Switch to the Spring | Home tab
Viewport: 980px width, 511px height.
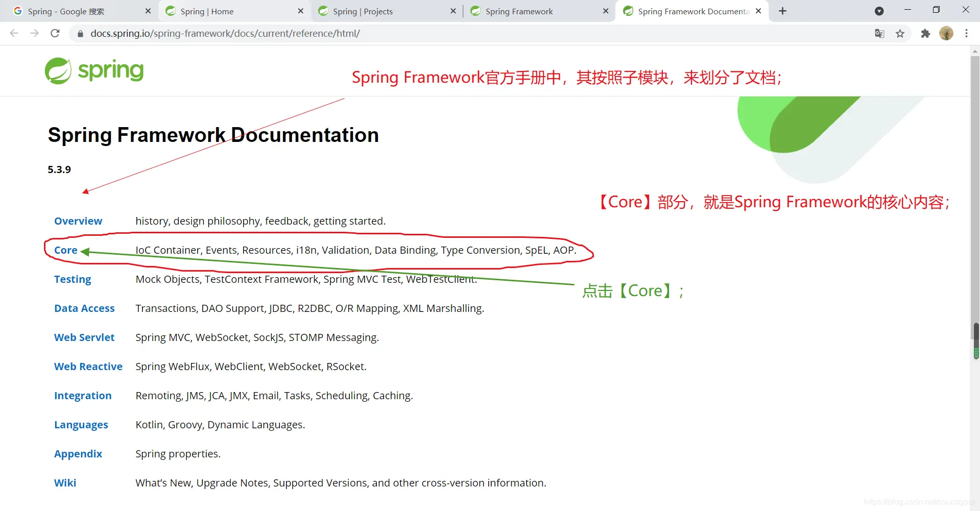[x=234, y=11]
